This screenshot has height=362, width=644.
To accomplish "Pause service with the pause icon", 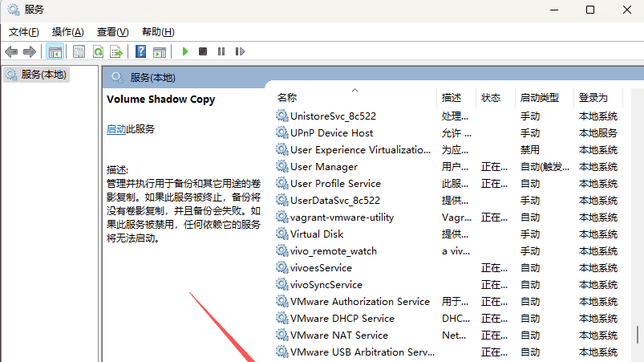I will pyautogui.click(x=221, y=51).
